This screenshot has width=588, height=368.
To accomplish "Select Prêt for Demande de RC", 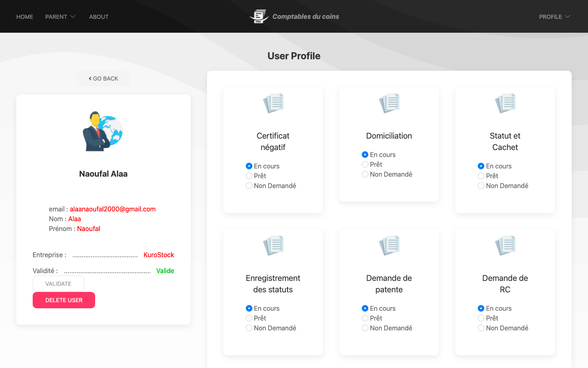I will [x=481, y=318].
